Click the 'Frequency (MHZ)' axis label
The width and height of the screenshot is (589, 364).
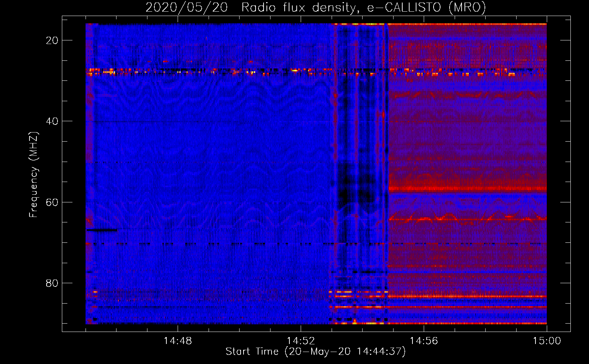click(x=33, y=175)
